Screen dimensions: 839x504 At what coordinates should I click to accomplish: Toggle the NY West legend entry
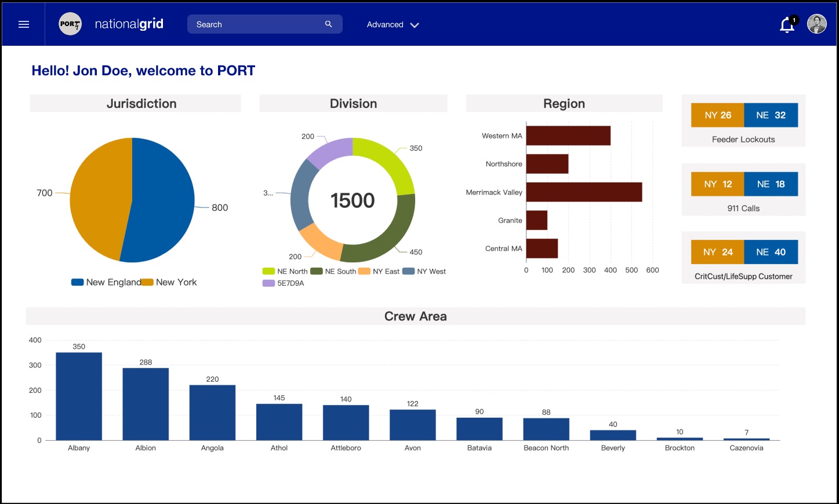point(424,271)
